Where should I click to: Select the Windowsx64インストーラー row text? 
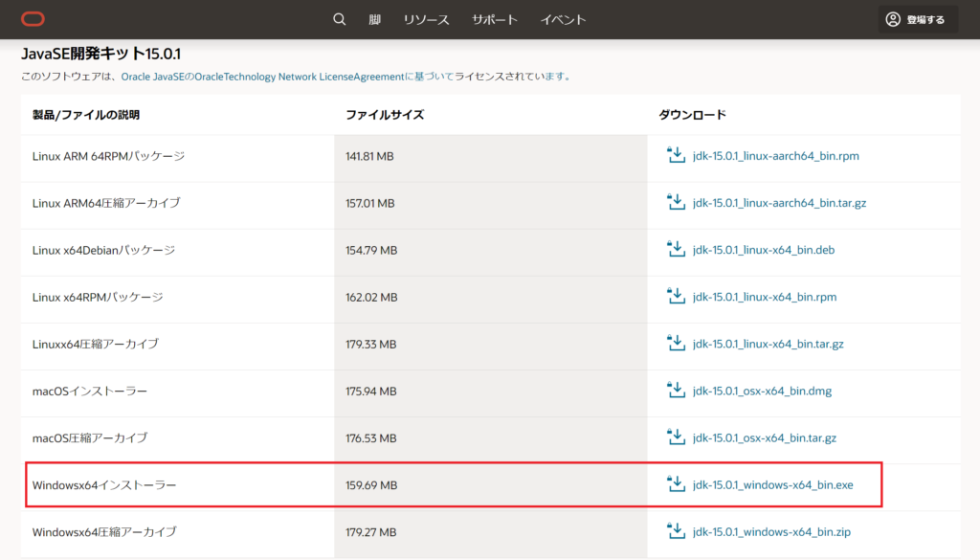(x=104, y=484)
